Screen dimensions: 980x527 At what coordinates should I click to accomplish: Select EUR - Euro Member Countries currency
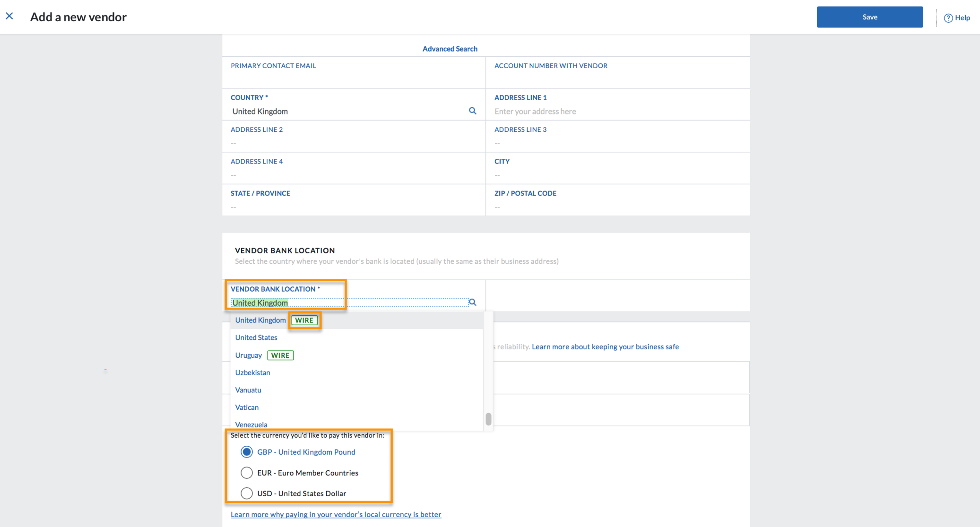coord(247,473)
